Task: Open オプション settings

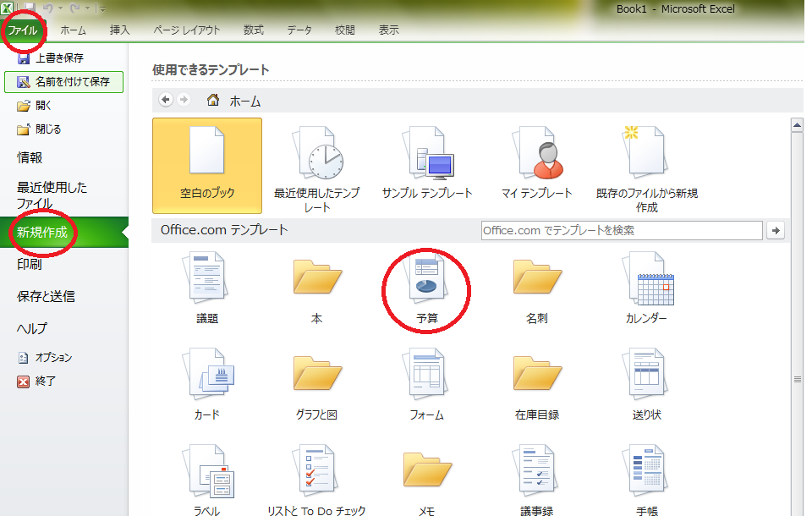Action: pos(45,358)
